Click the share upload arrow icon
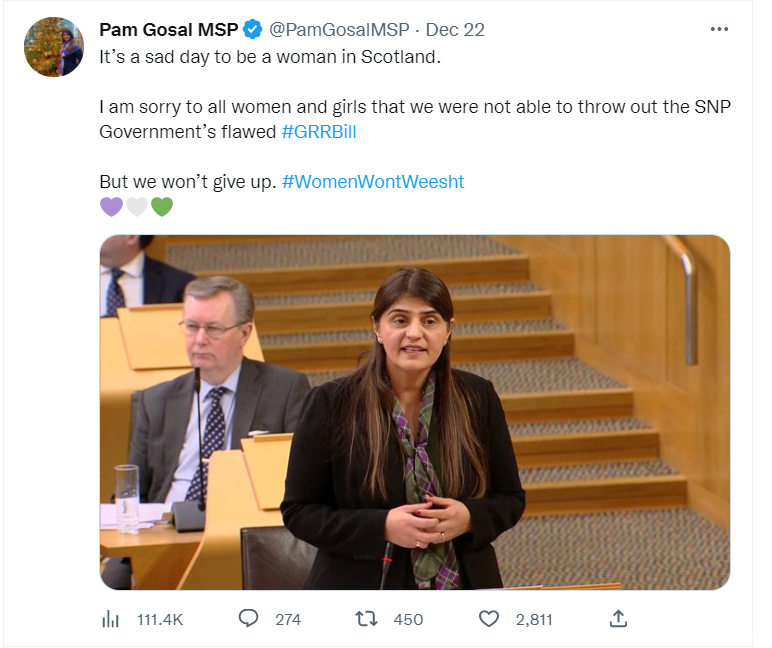The width and height of the screenshot is (772, 648). pyautogui.click(x=618, y=618)
